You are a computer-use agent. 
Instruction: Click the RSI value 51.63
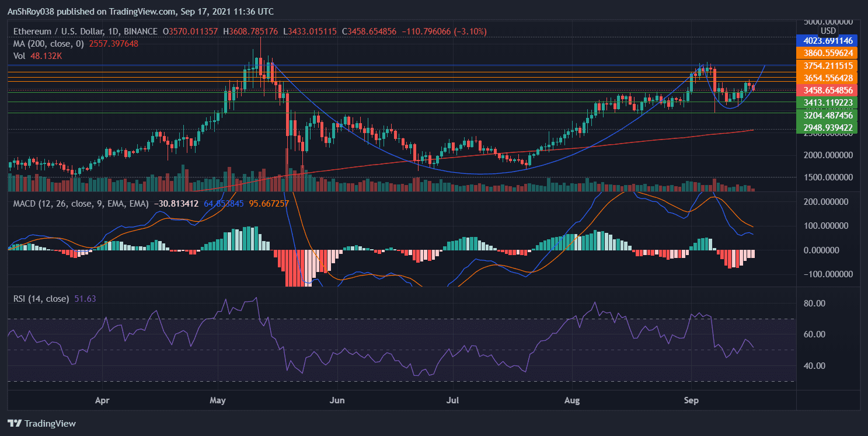click(85, 298)
